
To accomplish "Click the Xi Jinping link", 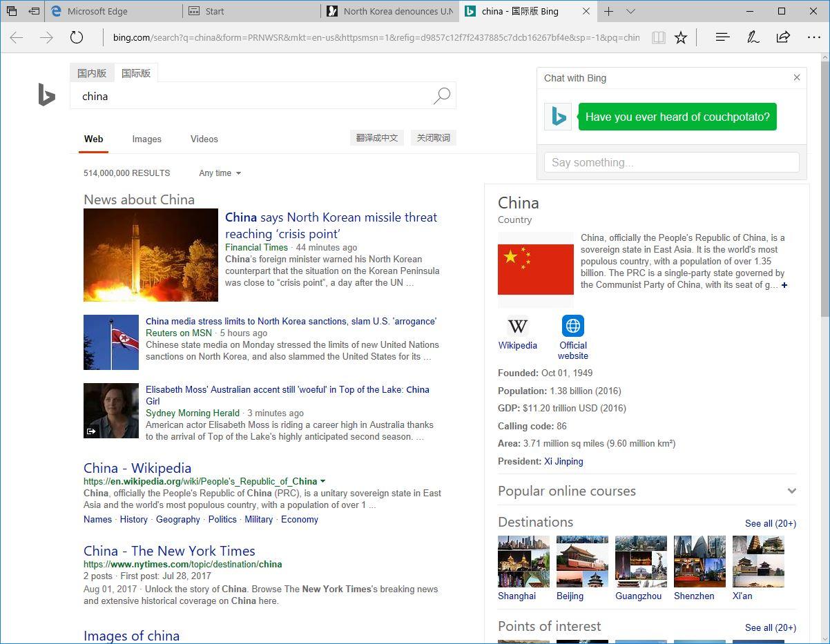I will click(563, 461).
